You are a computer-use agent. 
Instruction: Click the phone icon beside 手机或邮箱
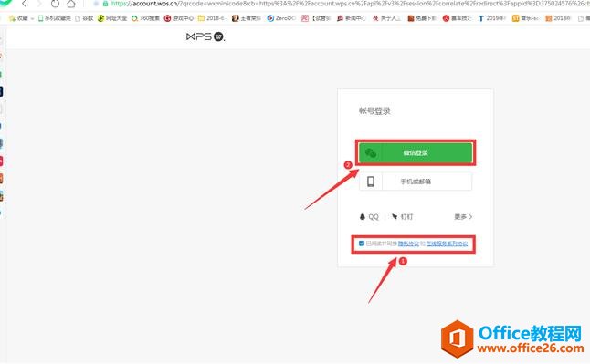(371, 182)
